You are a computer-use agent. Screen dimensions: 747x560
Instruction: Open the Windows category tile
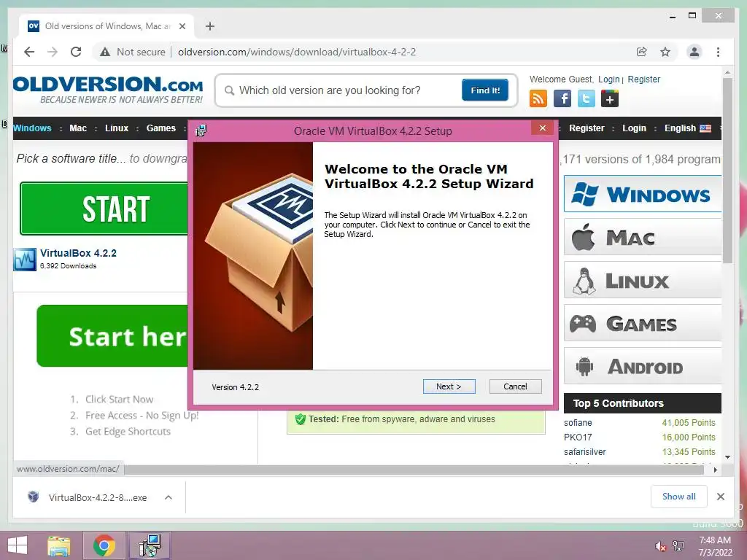click(x=643, y=194)
